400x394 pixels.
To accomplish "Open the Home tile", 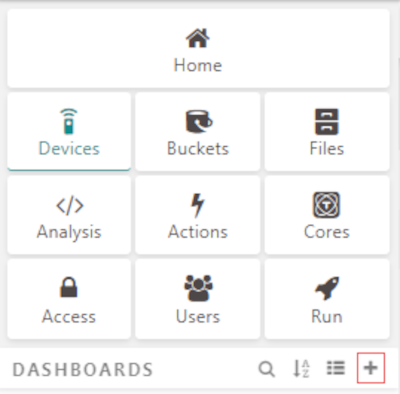I will tap(198, 49).
